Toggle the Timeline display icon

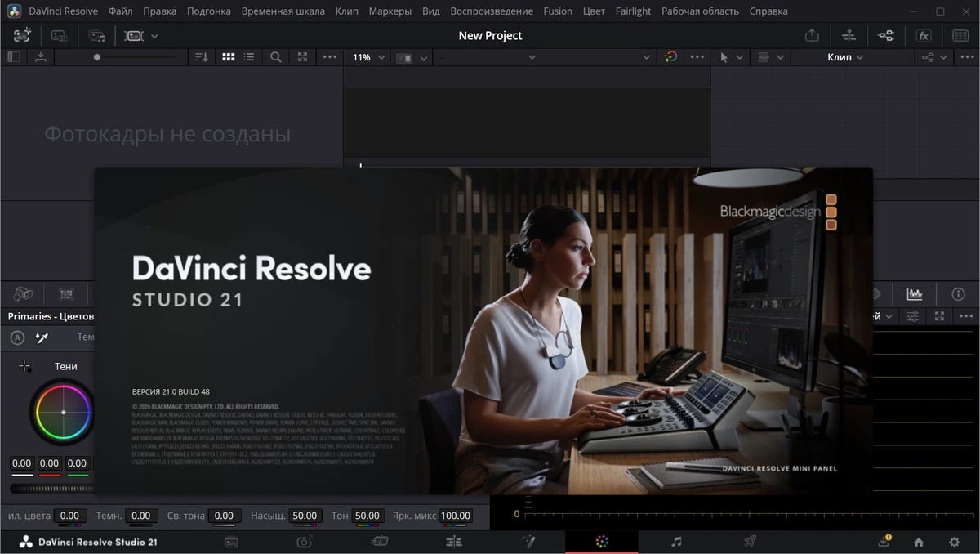[x=849, y=36]
